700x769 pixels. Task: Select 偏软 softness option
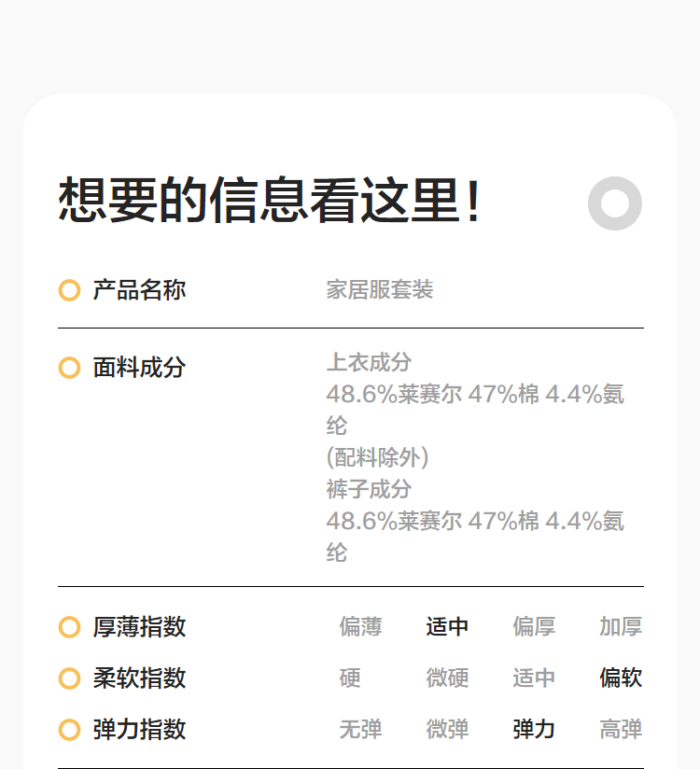coord(621,678)
